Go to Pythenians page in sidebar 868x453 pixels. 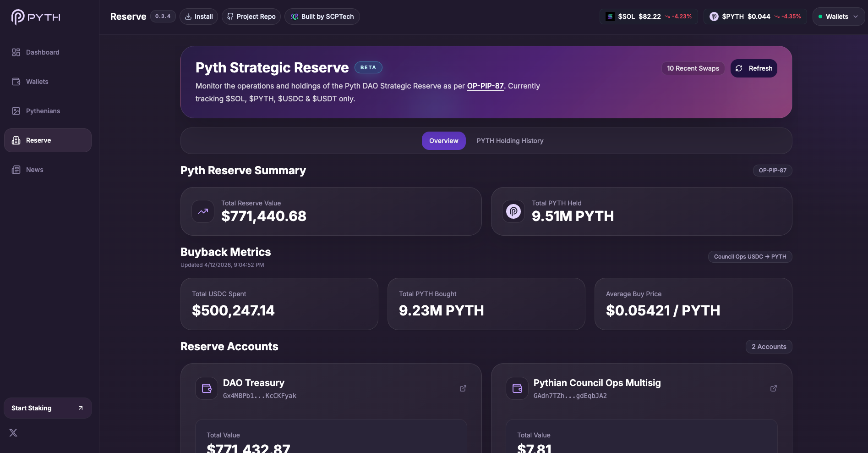(43, 111)
